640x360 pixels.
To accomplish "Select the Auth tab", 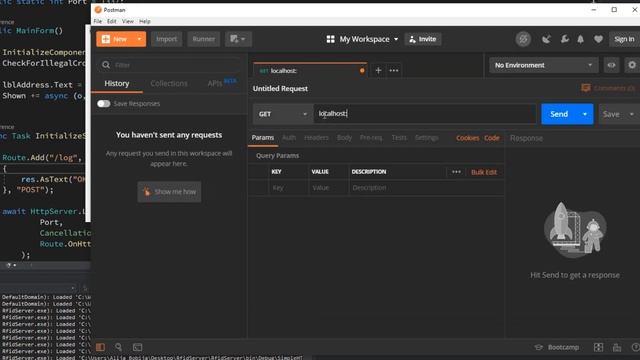I will click(x=289, y=138).
